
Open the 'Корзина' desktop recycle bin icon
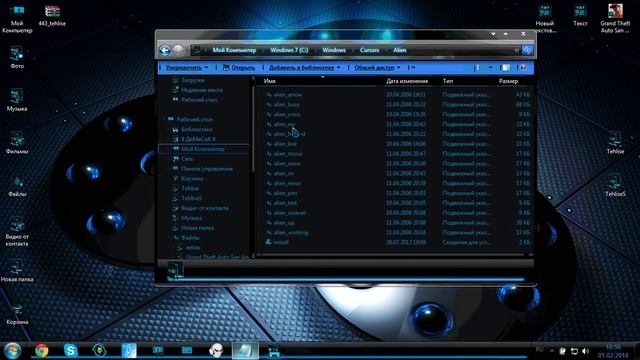click(x=17, y=315)
